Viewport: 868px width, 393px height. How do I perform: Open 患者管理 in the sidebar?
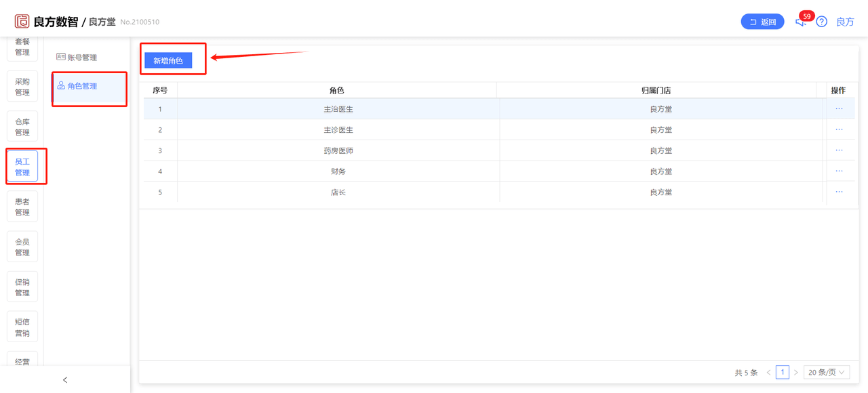(22, 207)
